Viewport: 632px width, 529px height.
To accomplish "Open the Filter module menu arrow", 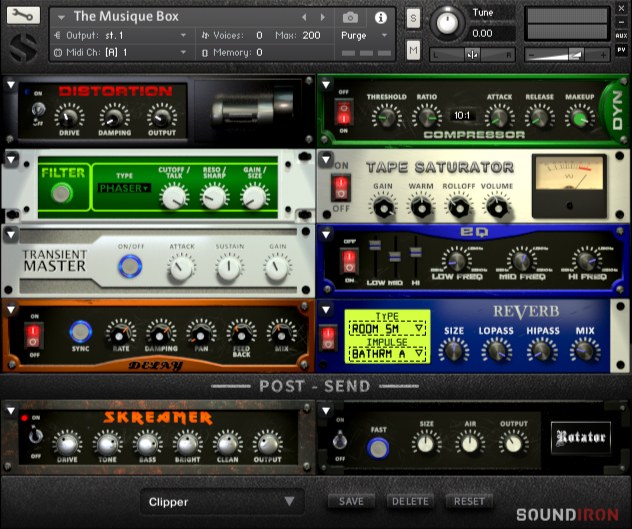I will pos(11,160).
